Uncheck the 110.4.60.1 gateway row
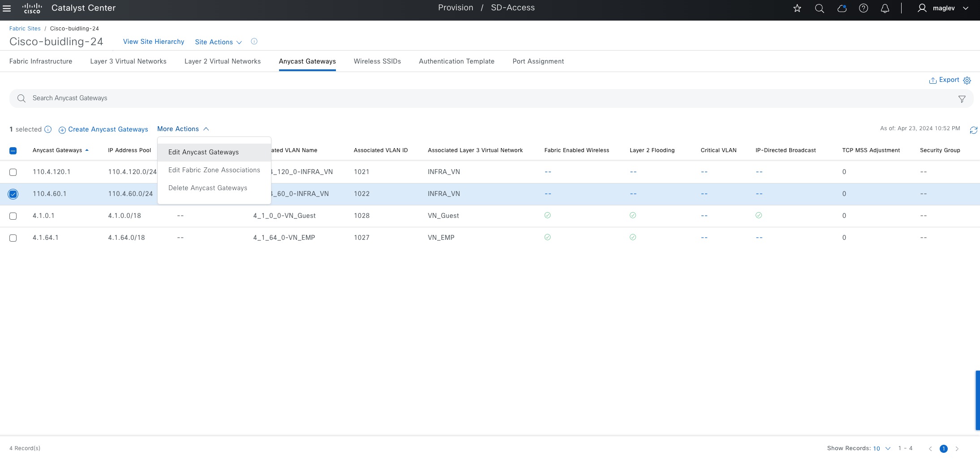Image resolution: width=980 pixels, height=464 pixels. pos(13,194)
